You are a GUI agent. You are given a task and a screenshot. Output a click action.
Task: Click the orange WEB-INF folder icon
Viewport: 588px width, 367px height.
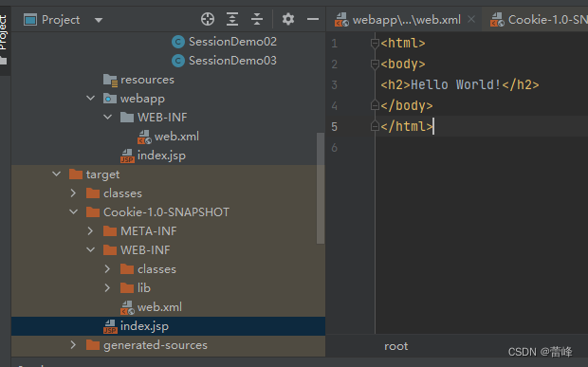pyautogui.click(x=110, y=250)
